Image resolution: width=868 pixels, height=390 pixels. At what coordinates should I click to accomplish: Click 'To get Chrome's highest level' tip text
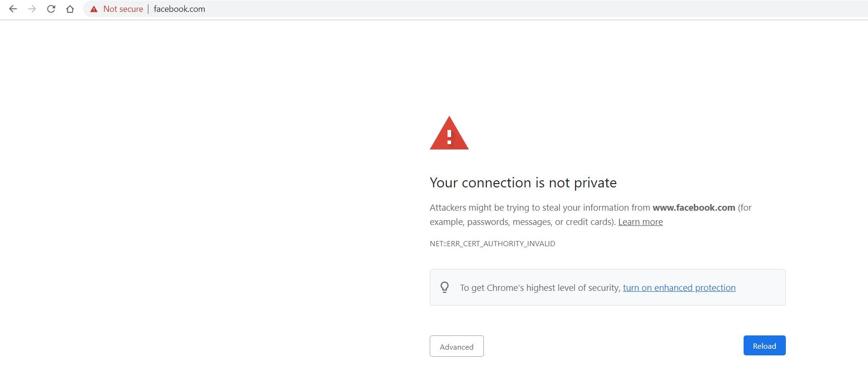[540, 288]
